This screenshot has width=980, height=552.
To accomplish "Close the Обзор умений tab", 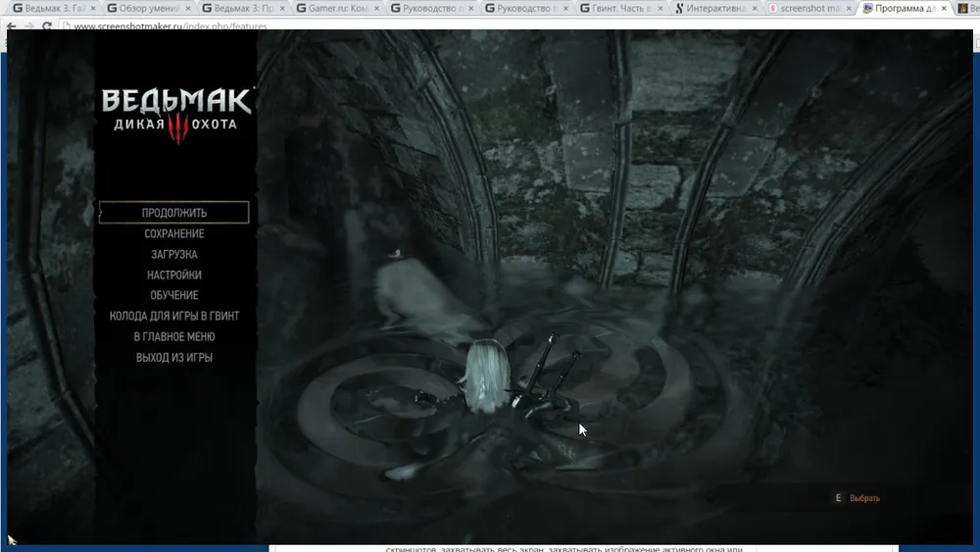I will pos(187,9).
